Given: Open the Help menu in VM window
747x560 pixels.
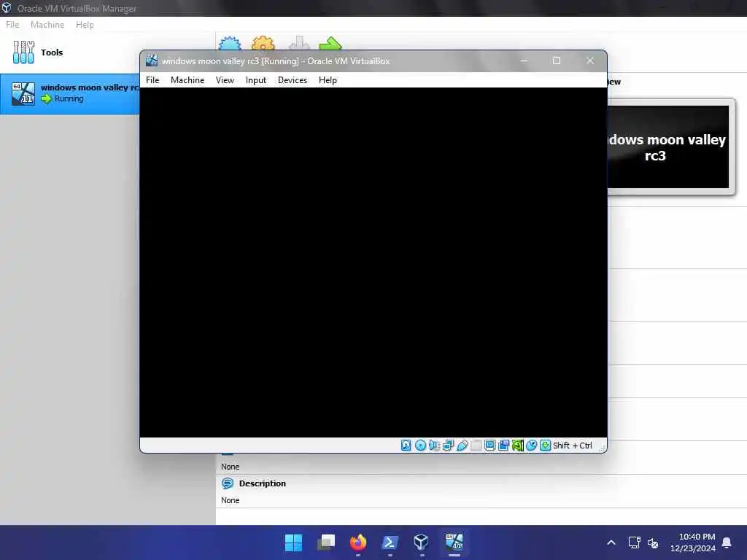Looking at the screenshot, I should click(328, 80).
